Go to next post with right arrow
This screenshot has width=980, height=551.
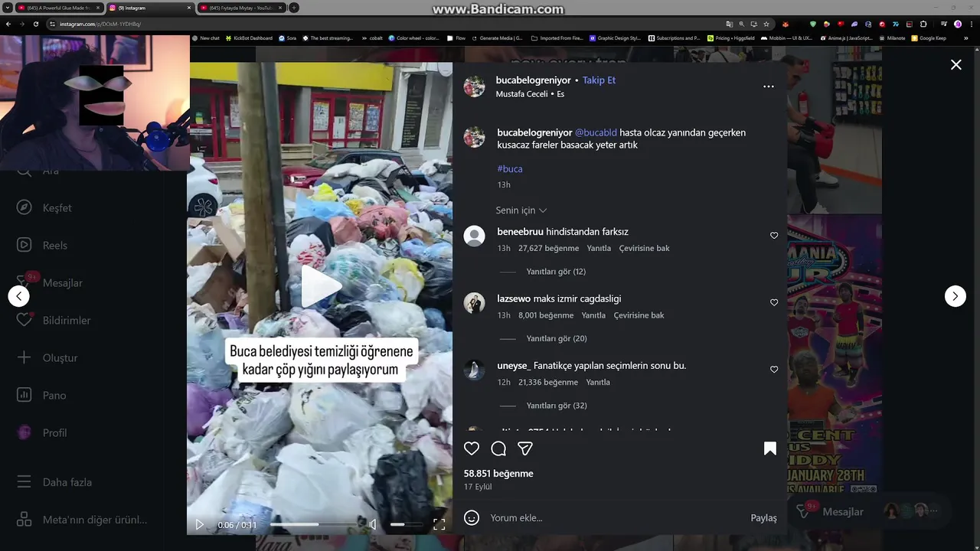click(x=955, y=296)
